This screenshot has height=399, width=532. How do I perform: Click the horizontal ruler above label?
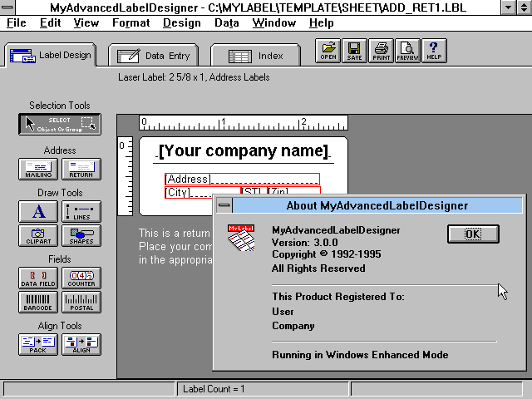point(244,122)
